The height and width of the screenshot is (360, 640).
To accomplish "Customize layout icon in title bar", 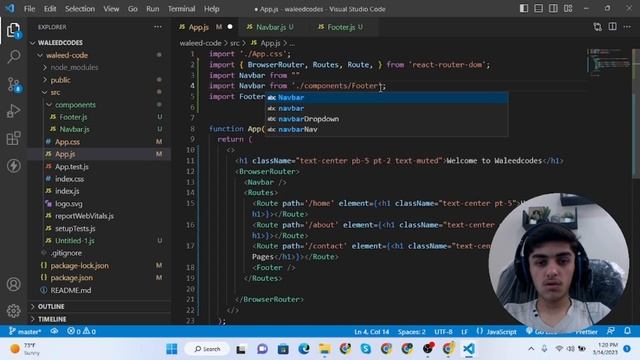I will coord(568,9).
